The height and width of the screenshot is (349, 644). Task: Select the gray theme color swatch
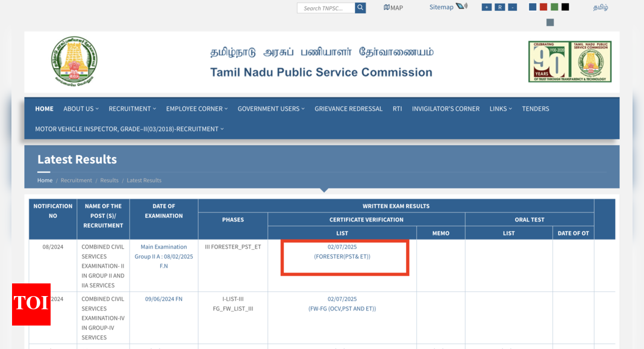tap(551, 22)
